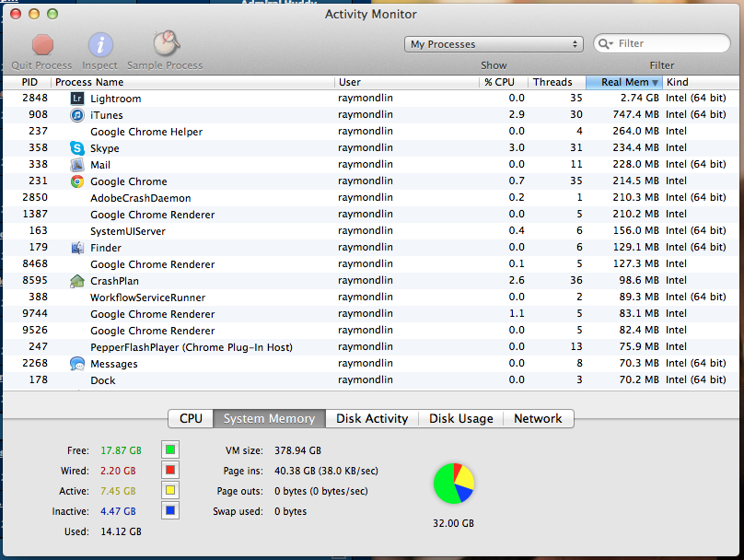Screen dimensions: 744x560
Task: Click the Inspect info icon
Action: (100, 44)
